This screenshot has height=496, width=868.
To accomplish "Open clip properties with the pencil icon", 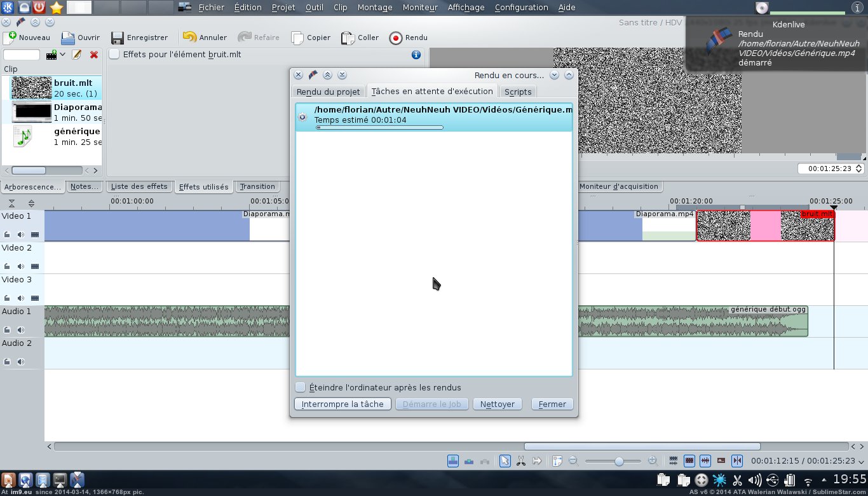I will (77, 55).
